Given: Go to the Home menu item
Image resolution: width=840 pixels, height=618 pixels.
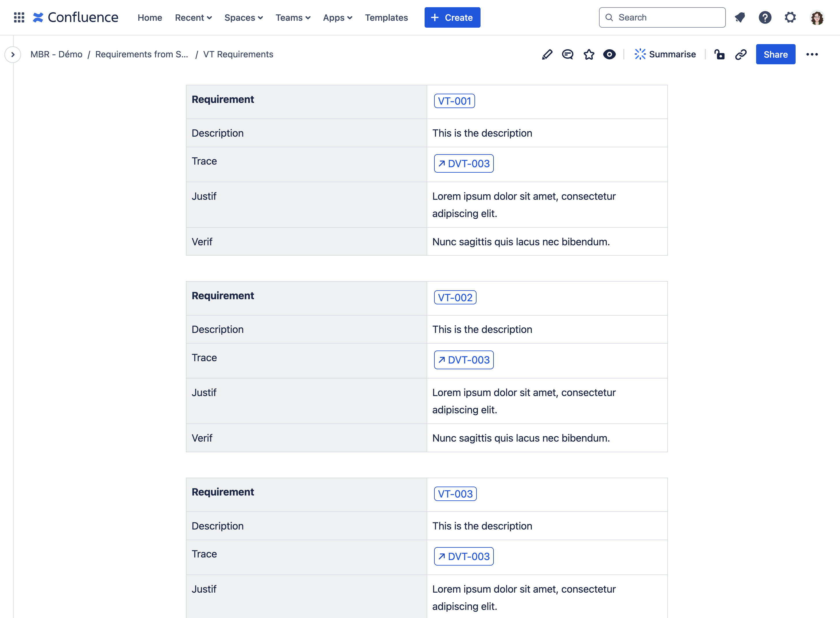Looking at the screenshot, I should click(x=150, y=18).
